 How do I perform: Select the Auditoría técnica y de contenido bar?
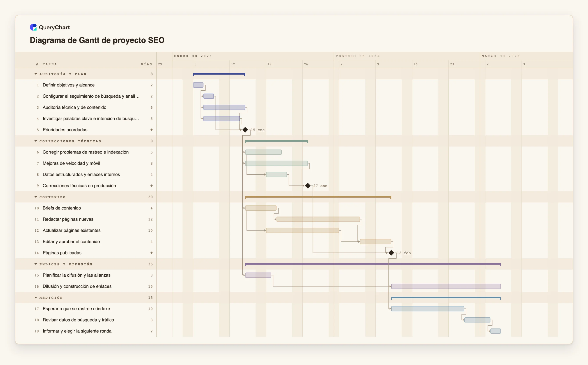(224, 107)
